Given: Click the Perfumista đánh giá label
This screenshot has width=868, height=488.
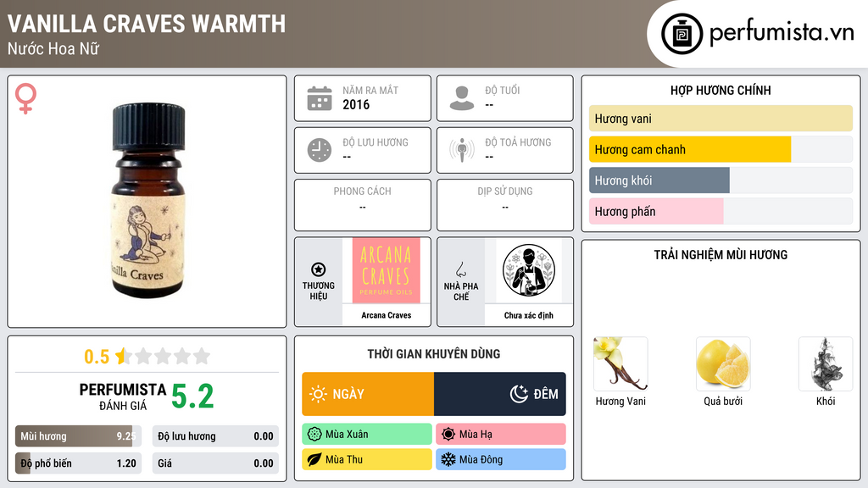Looking at the screenshot, I should (x=122, y=396).
